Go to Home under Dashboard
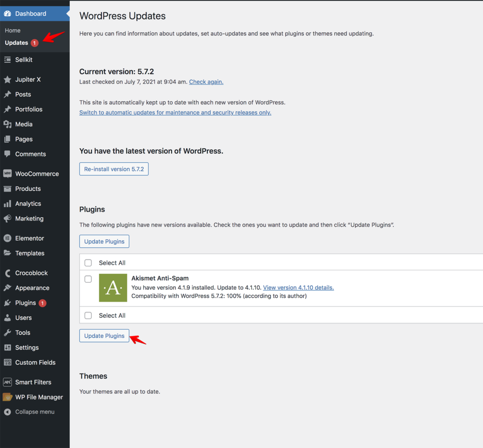 point(13,30)
